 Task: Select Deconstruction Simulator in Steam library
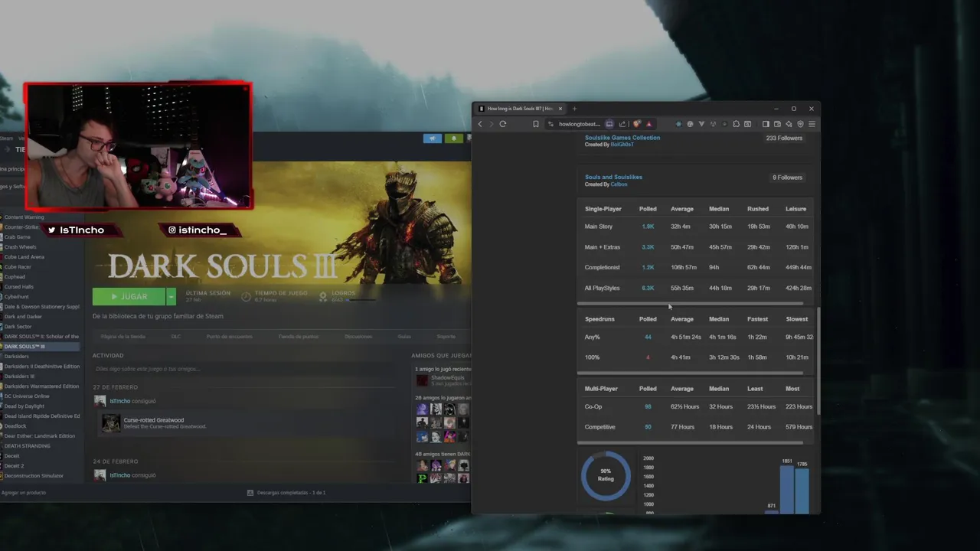34,476
